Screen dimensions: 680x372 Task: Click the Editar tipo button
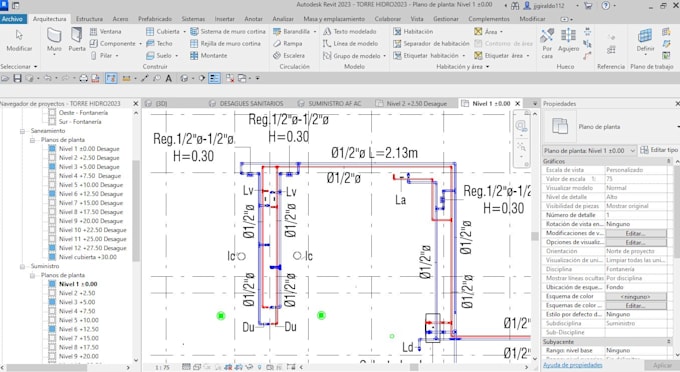point(659,150)
